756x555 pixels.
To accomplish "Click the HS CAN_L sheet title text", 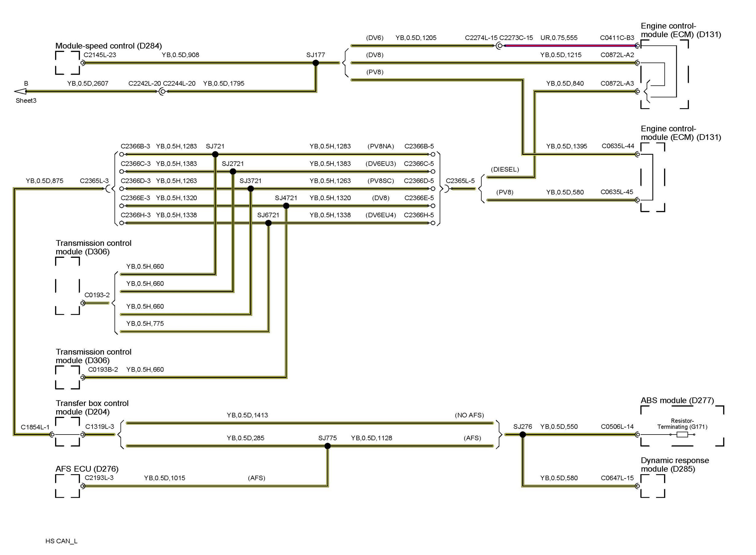I will pyautogui.click(x=61, y=541).
